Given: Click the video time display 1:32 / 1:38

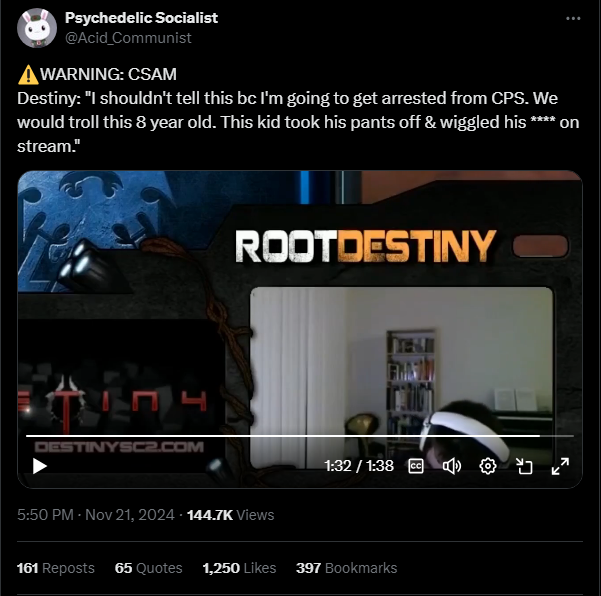Looking at the screenshot, I should [359, 466].
